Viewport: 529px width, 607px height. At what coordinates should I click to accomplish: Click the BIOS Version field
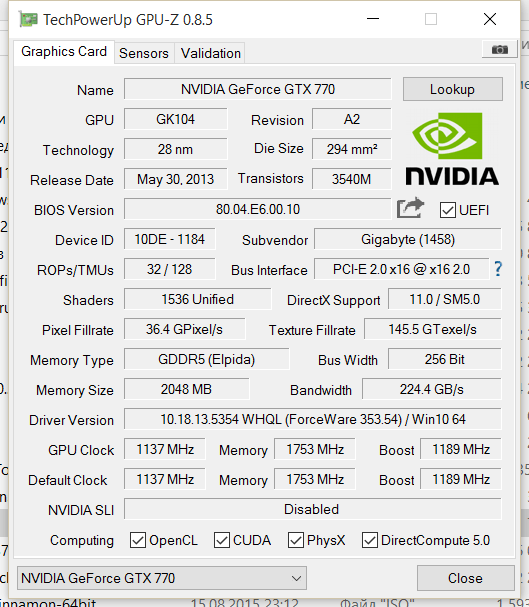[258, 209]
